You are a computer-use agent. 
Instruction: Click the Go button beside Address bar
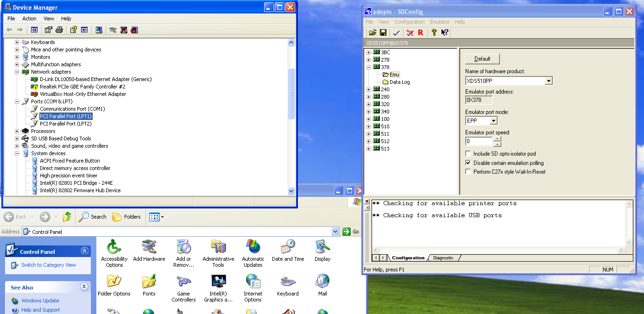[351, 232]
